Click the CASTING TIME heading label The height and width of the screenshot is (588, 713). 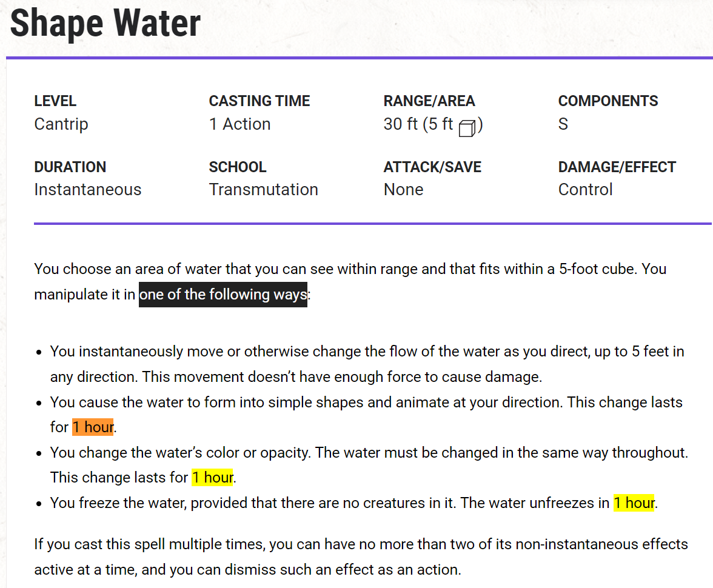coord(259,101)
